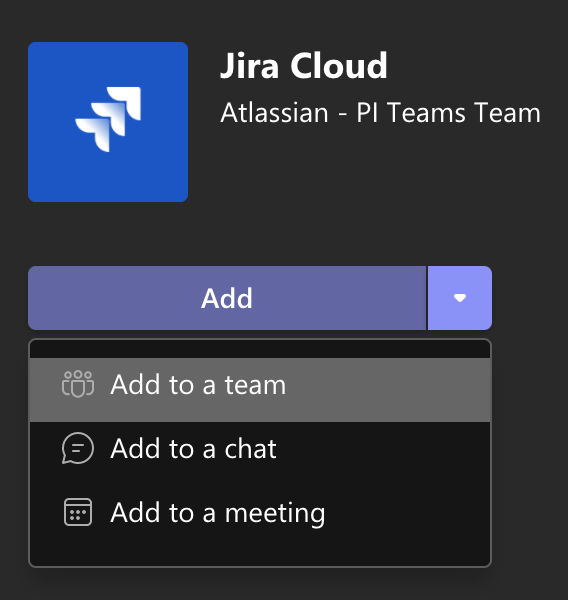
Task: Choose Add to a team option
Action: point(260,390)
